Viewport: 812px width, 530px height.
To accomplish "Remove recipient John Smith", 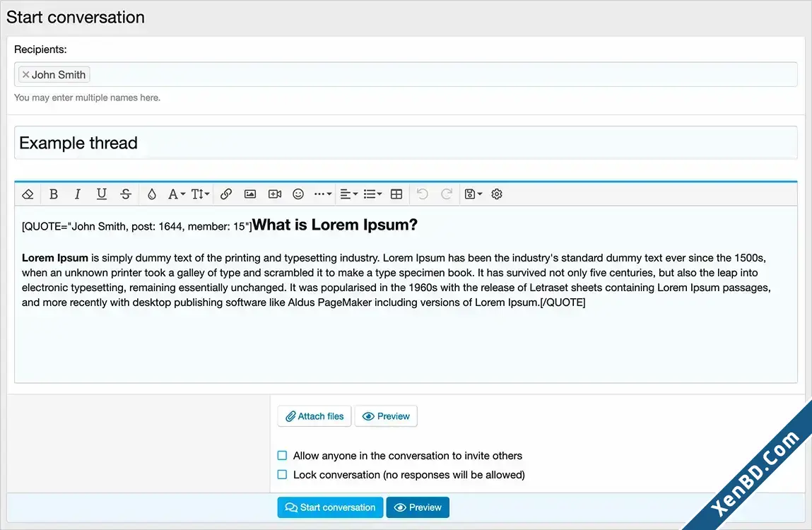I will coord(26,75).
